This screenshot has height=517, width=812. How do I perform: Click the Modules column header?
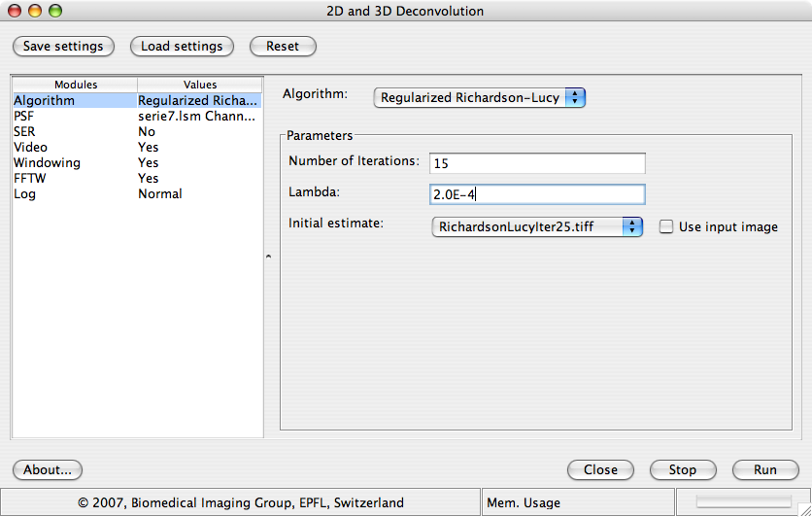76,85
